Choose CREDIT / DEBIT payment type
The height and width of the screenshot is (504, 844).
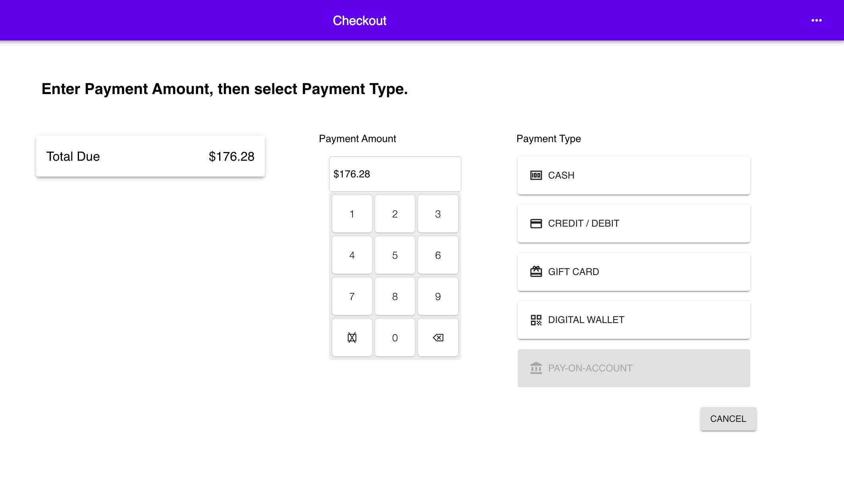click(x=634, y=223)
